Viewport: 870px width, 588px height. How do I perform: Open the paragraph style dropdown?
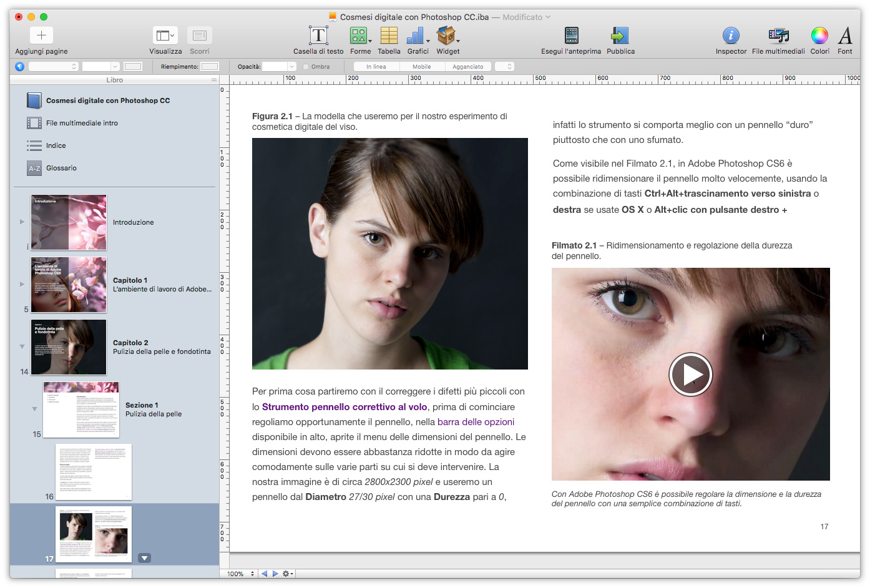54,66
